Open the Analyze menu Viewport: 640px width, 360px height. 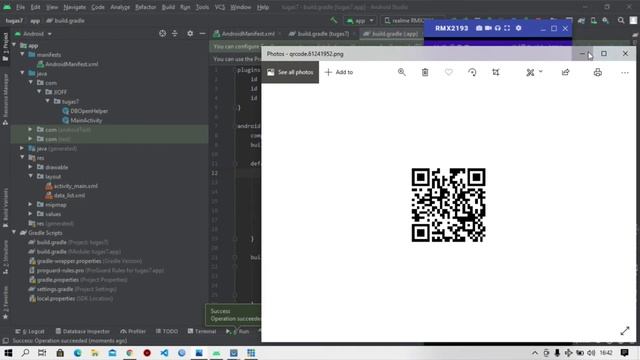pyautogui.click(x=120, y=7)
